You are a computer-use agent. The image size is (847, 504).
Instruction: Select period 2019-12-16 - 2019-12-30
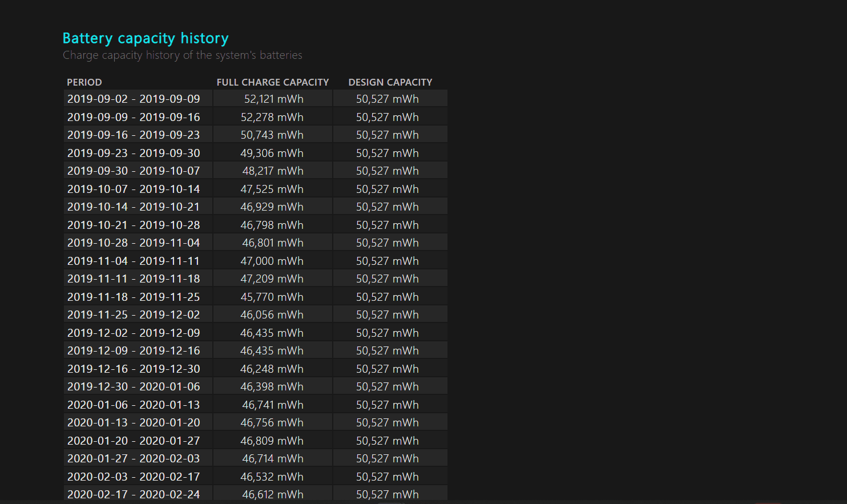click(x=134, y=369)
